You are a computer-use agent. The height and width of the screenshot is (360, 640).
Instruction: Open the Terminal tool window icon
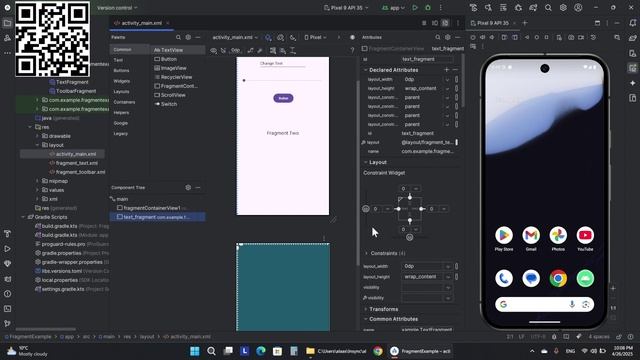[7, 309]
